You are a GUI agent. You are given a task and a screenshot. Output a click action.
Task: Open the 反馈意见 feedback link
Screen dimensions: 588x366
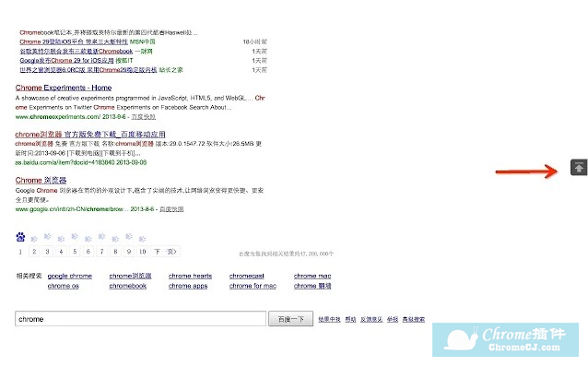(x=371, y=320)
